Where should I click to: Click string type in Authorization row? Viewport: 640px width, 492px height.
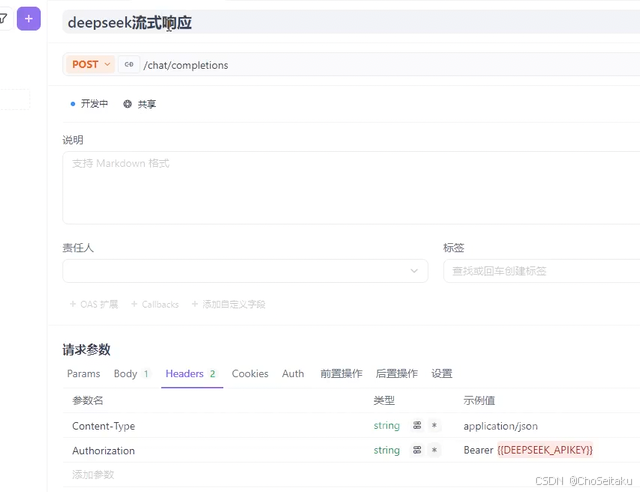[x=387, y=450]
